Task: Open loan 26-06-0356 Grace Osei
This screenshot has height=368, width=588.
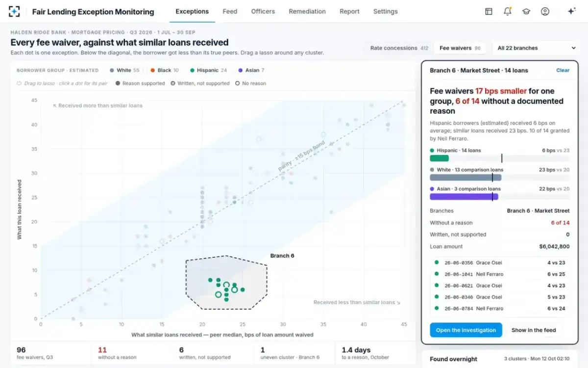Action: 500,263
